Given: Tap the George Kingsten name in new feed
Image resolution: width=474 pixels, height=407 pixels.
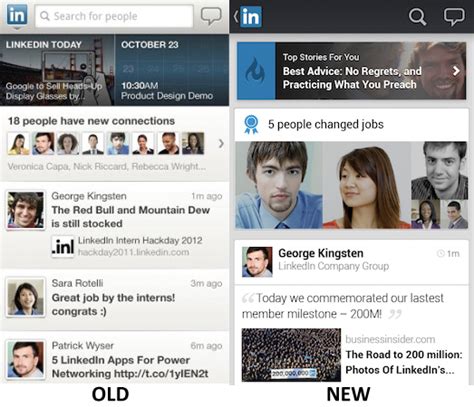Looking at the screenshot, I should tap(321, 253).
